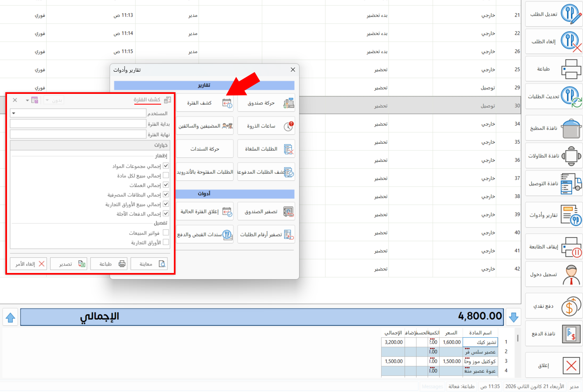Screen dimensions: 583x392
Task: Open Period Statement (كشف الفترة) report
Action: (205, 103)
